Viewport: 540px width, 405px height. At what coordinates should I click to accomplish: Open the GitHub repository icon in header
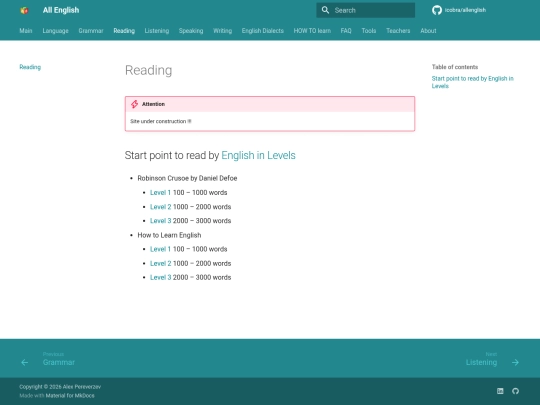[x=437, y=10]
